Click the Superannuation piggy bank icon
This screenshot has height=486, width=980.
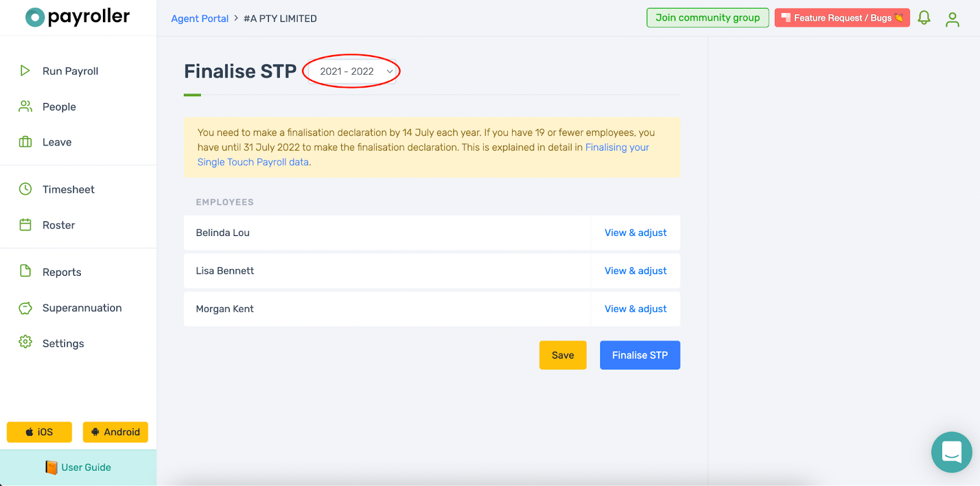25,308
